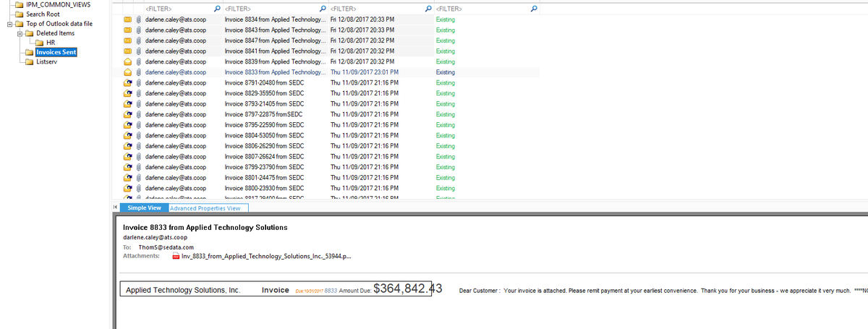The width and height of the screenshot is (868, 329).
Task: Switch to the Advanced Properties View tab
Action: click(x=208, y=208)
